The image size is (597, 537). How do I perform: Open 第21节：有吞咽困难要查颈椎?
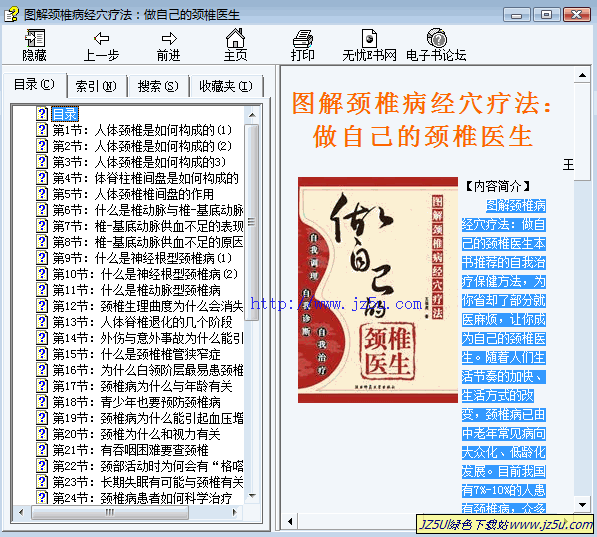point(130,450)
